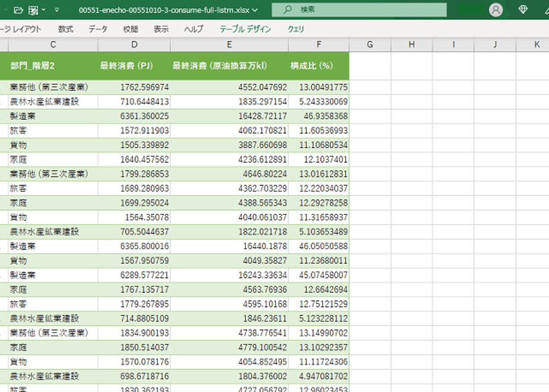Image resolution: width=549 pixels, height=392 pixels.
Task: Select cell with value 1567.950759
Action: (134, 260)
